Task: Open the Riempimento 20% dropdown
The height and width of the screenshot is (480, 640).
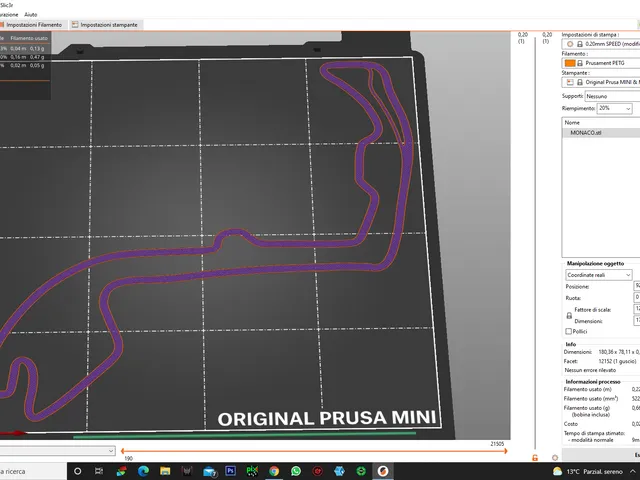Action: (615, 109)
